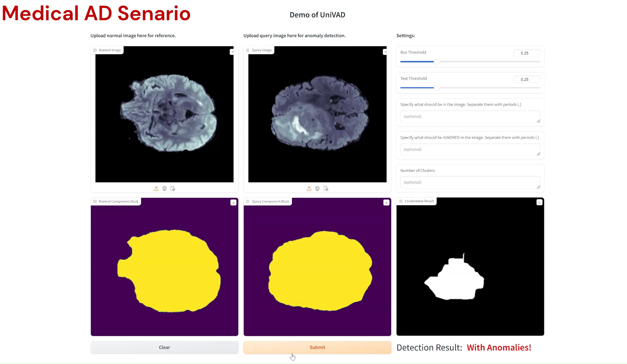Click the Submit button
627x364 pixels.
(317, 347)
